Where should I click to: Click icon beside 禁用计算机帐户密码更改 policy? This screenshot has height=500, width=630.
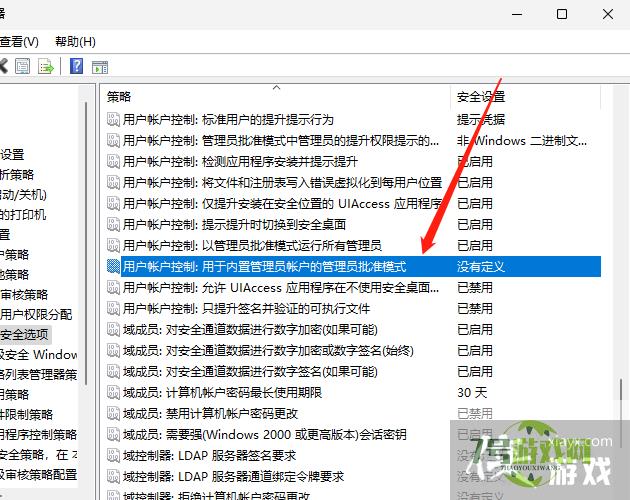point(113,413)
